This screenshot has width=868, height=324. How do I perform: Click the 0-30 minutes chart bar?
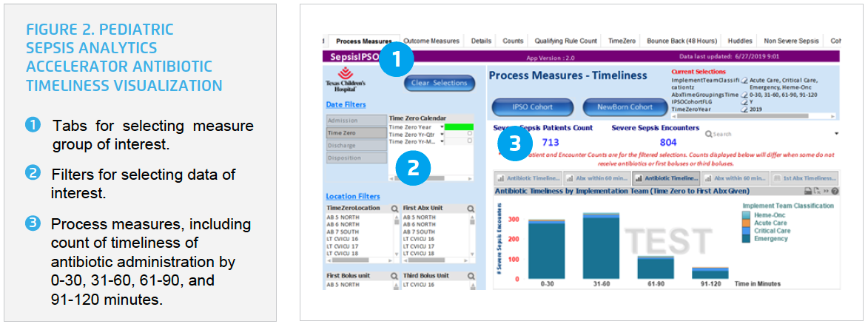click(x=546, y=249)
